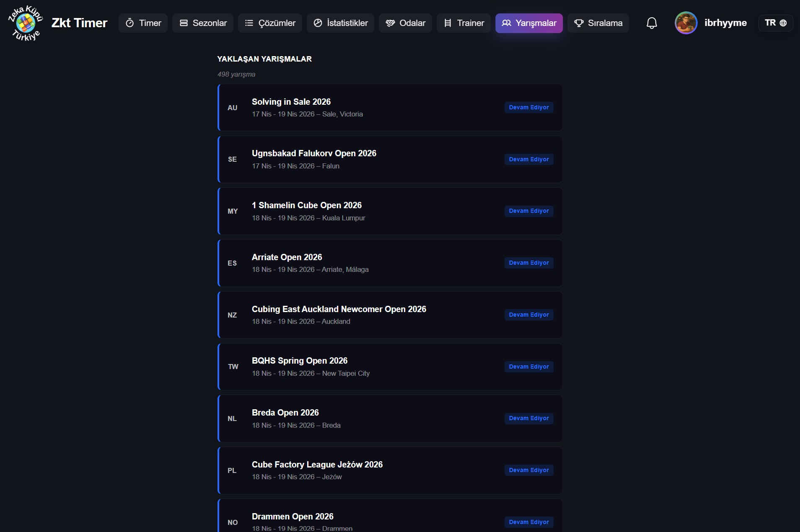
Task: Click the Zeka Küpü Türkiye logo
Action: [25, 23]
